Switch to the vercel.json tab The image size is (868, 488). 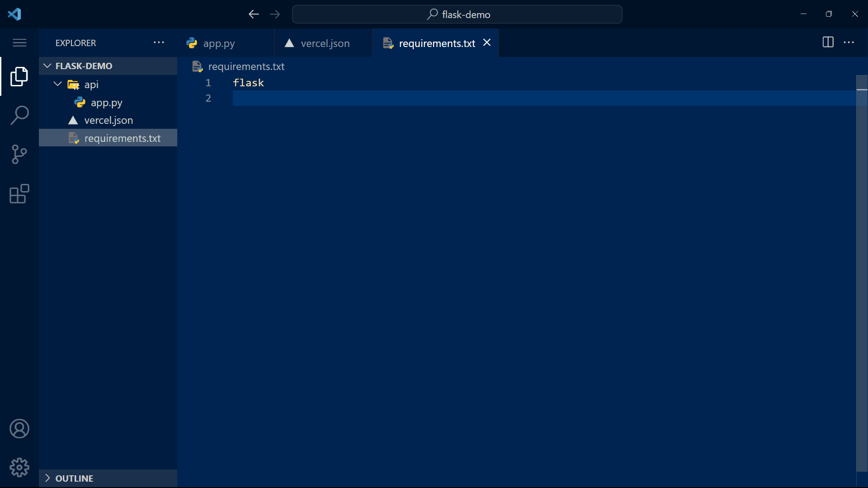click(325, 43)
